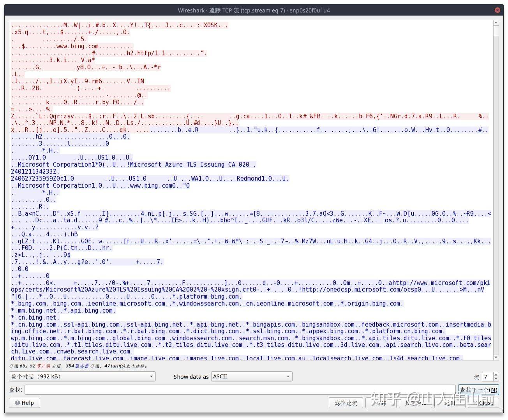Click the line starting ..gLZ:t....,Kl
Viewport: 508px width, 420px height.
pyautogui.click(x=251, y=241)
